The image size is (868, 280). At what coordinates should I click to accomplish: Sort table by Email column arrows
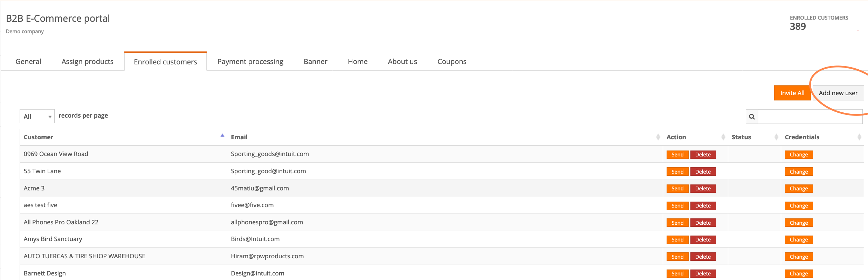[658, 137]
